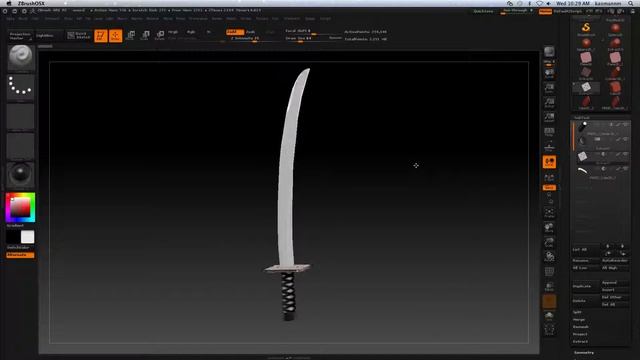Screen dimensions: 640x360
Task: Select the cube subtool thumbnail
Action: [582, 156]
